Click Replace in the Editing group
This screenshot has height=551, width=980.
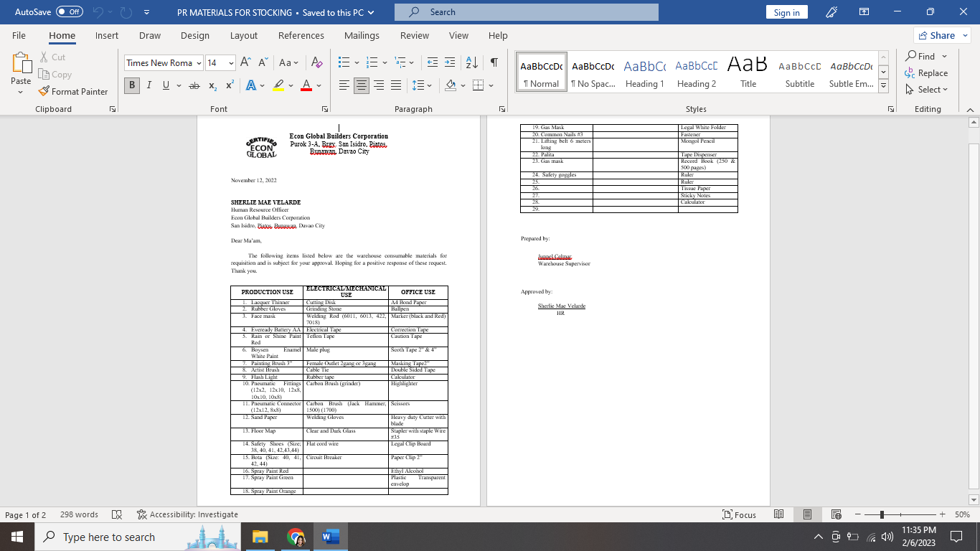click(926, 73)
